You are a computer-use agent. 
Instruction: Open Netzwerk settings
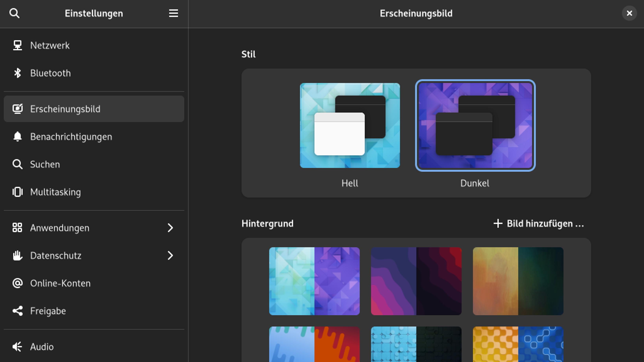94,45
